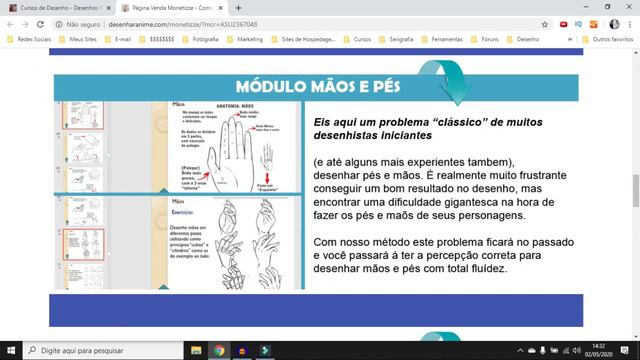Screen dimensions: 640x360
Task: Click the address bar URL
Action: point(183,24)
